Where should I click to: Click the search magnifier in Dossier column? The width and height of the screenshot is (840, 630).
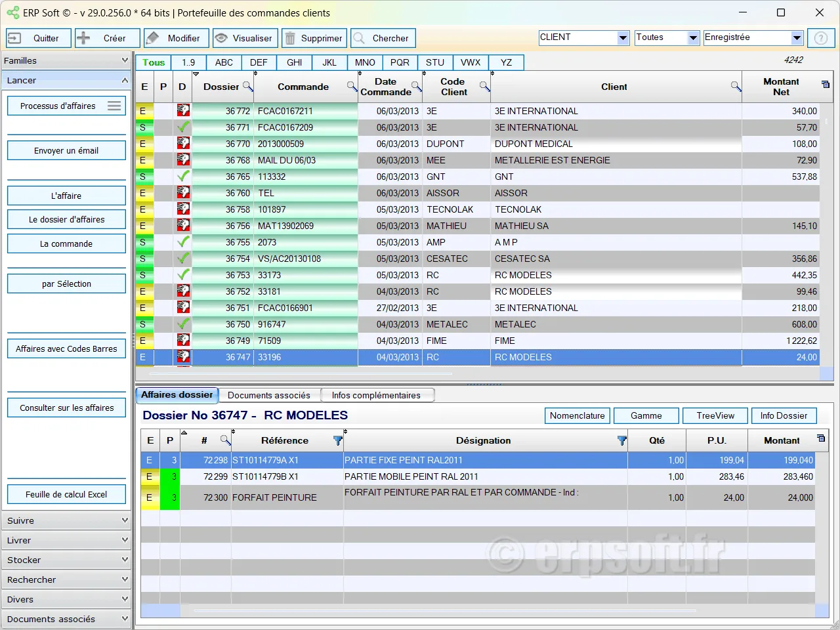tap(247, 86)
